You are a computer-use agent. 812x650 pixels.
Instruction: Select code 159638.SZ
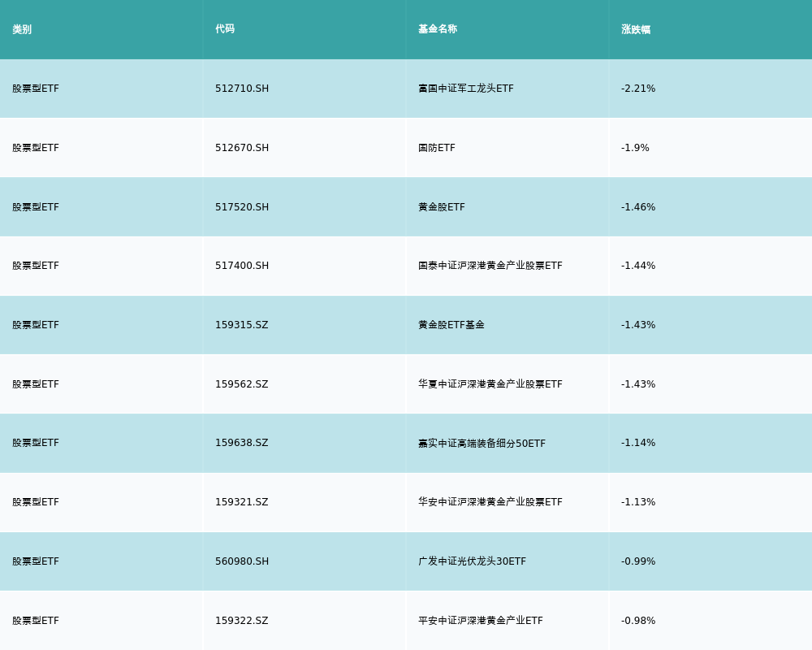click(241, 443)
